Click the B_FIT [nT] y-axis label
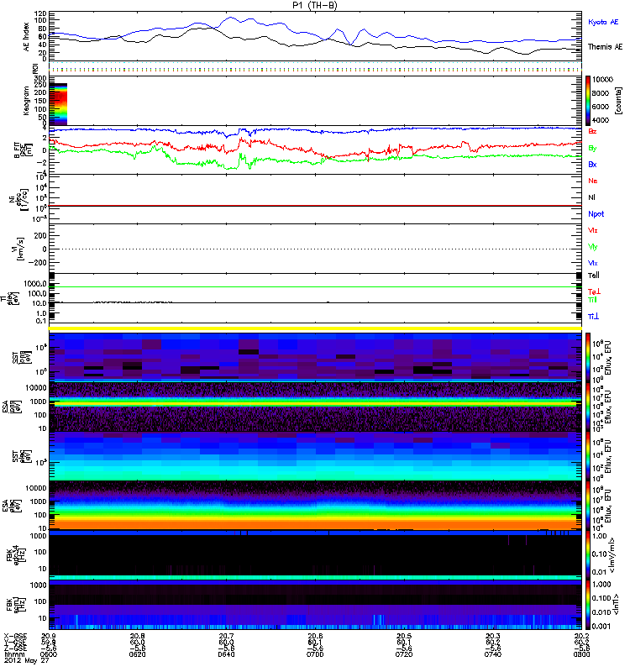The width and height of the screenshot is (630, 672). (22, 150)
